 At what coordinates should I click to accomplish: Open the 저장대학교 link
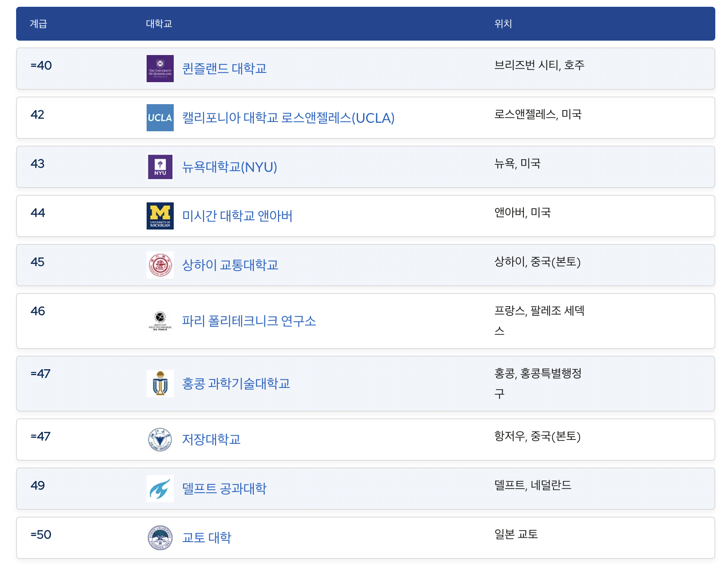coord(211,440)
